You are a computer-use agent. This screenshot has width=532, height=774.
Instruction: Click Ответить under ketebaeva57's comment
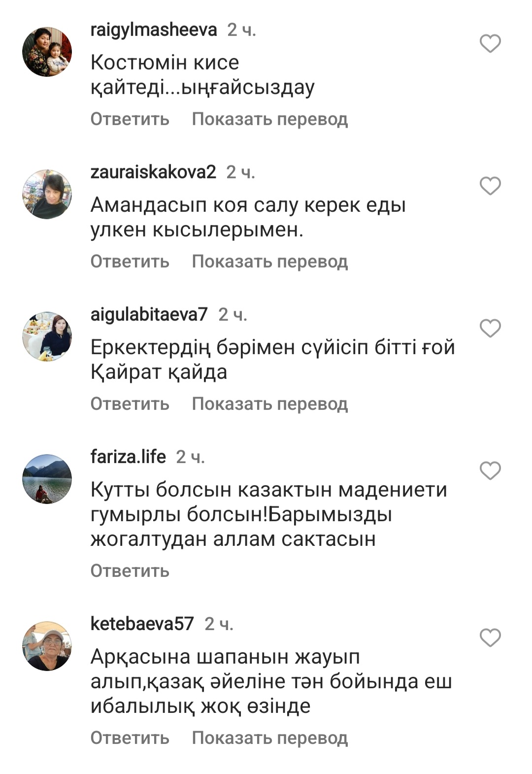coord(130,738)
